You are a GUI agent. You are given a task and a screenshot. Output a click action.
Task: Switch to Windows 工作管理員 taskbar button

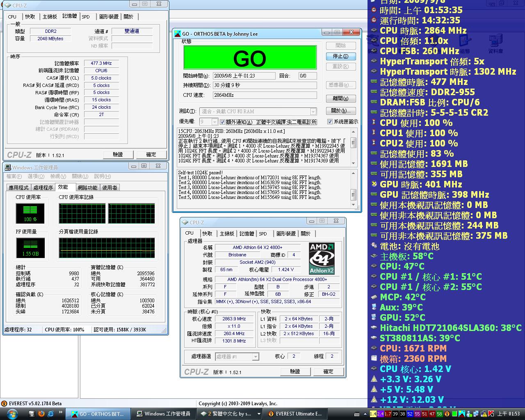click(x=163, y=414)
